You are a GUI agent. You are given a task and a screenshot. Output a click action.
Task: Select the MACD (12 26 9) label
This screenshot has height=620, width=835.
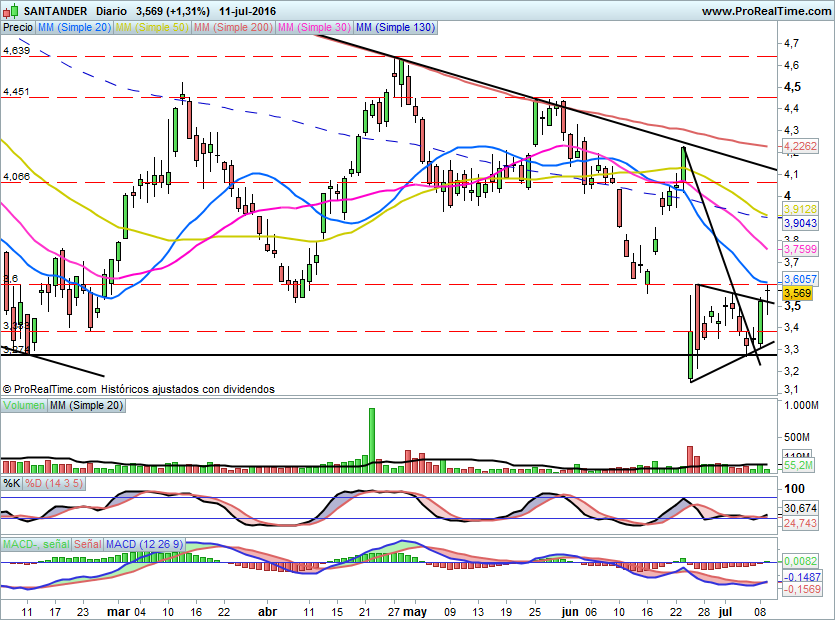pos(144,544)
